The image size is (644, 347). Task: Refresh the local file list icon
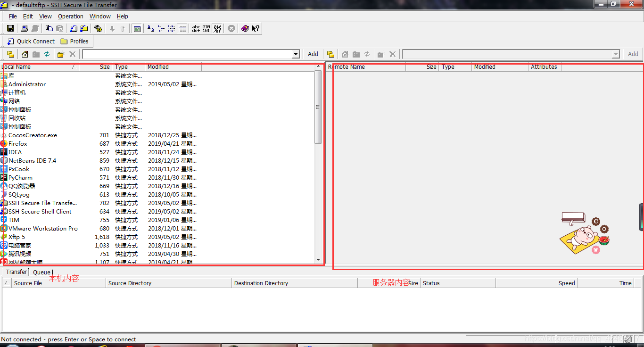(47, 54)
